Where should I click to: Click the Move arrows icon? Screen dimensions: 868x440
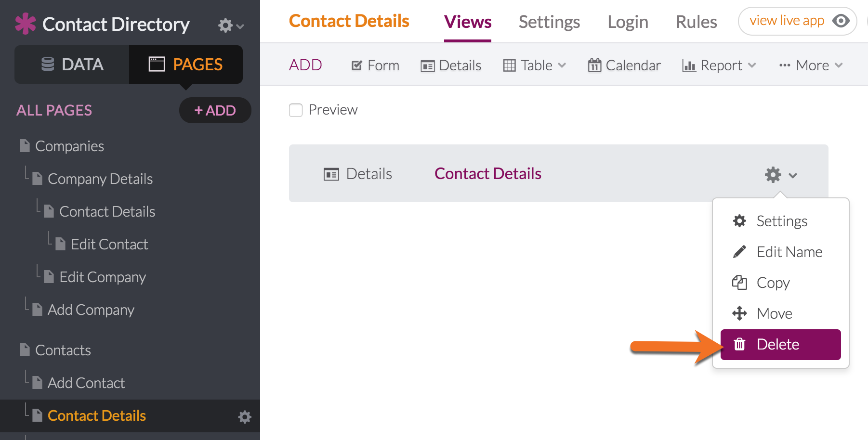click(x=739, y=313)
